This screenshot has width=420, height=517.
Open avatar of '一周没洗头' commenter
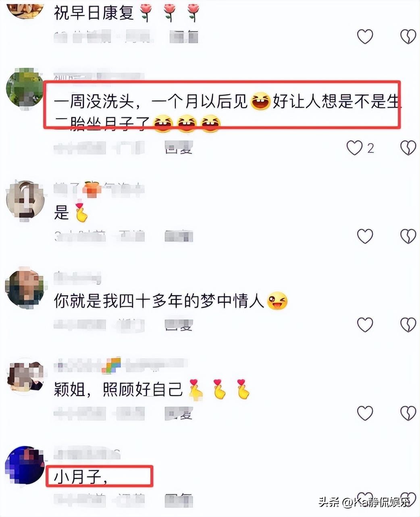click(x=25, y=88)
